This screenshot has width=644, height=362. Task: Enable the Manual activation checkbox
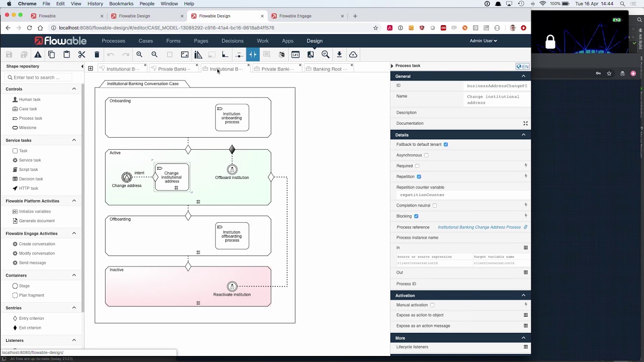(432, 305)
